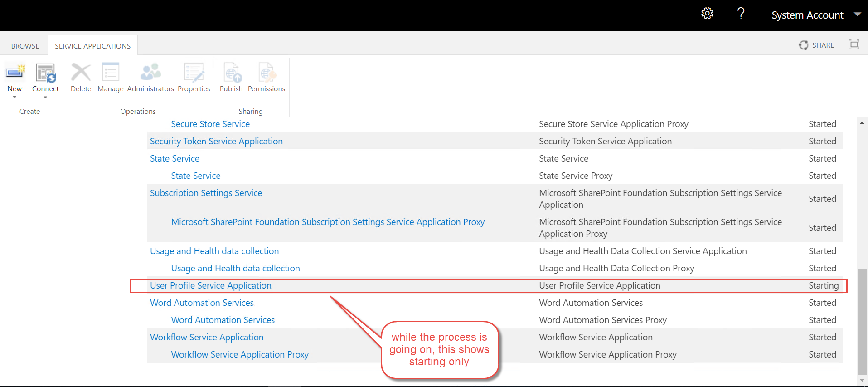The height and width of the screenshot is (387, 868).
Task: Expand the New dropdown arrow
Action: [15, 97]
